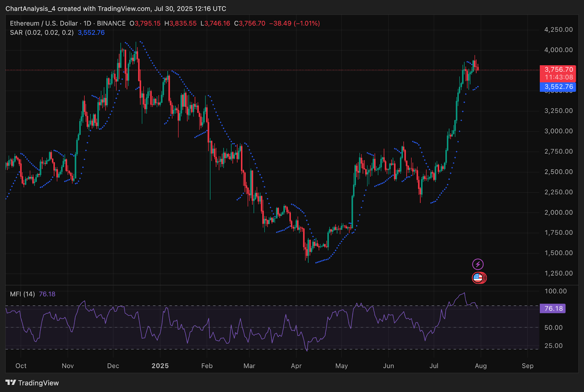
Task: Click the TradingView wordmark text
Action: tap(38, 383)
